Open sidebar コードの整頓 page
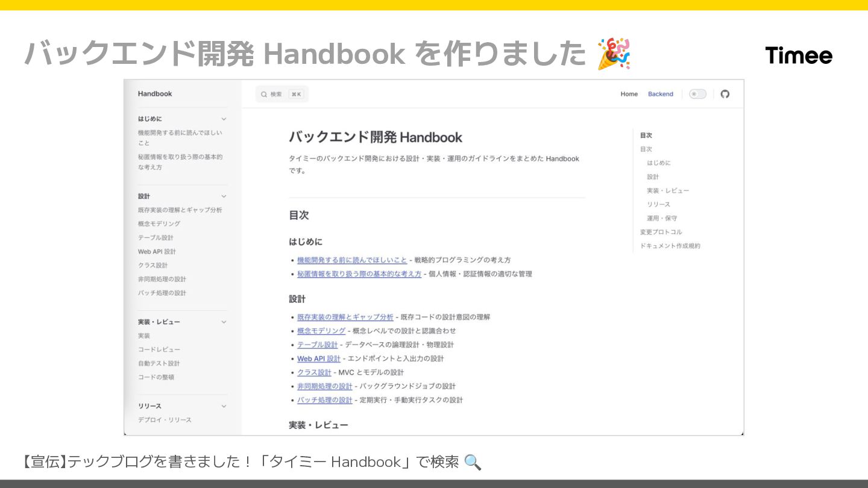 [x=156, y=378]
